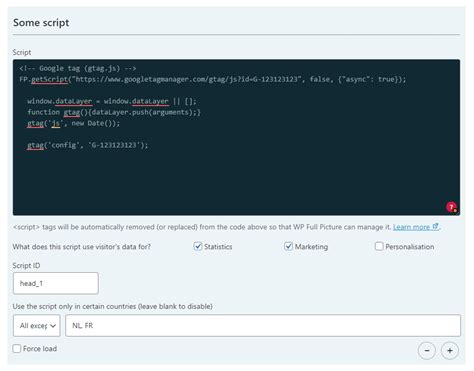Screen dimensions: 474x371
Task: Enable the Personalisation checkbox
Action: pos(379,246)
